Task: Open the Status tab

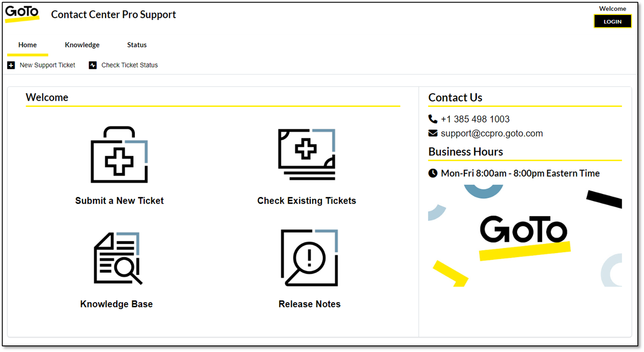Action: (x=137, y=45)
